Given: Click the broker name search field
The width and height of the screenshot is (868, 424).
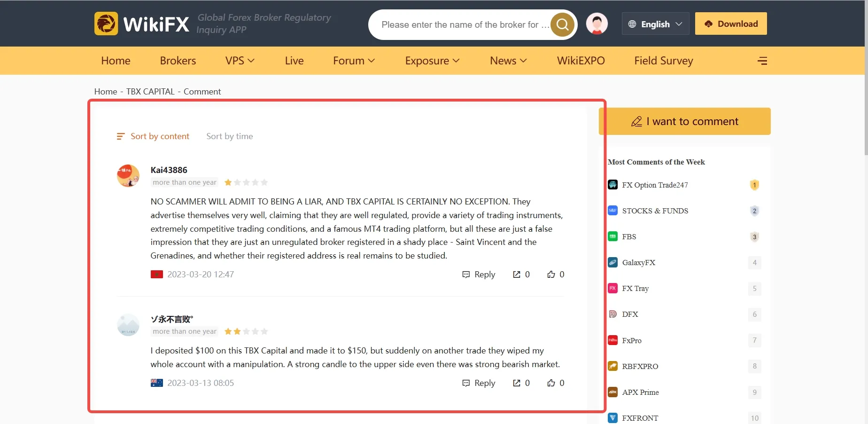Looking at the screenshot, I should pyautogui.click(x=464, y=24).
